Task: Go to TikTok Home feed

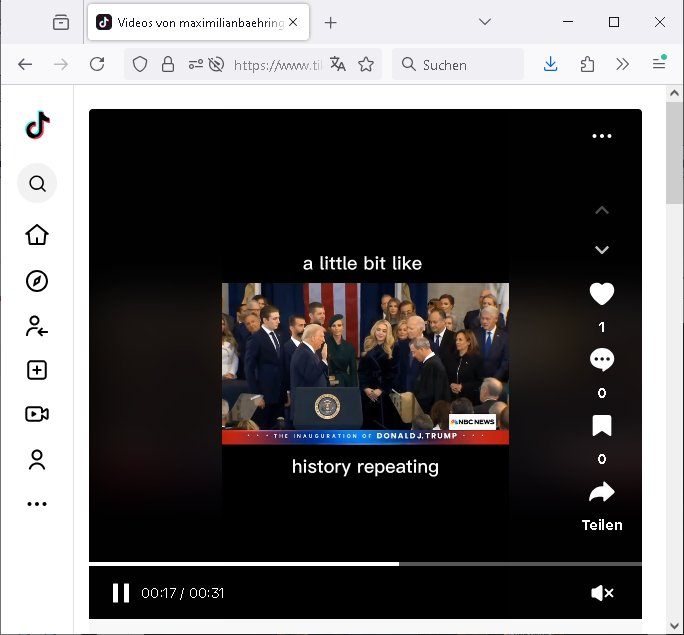Action: (x=37, y=235)
